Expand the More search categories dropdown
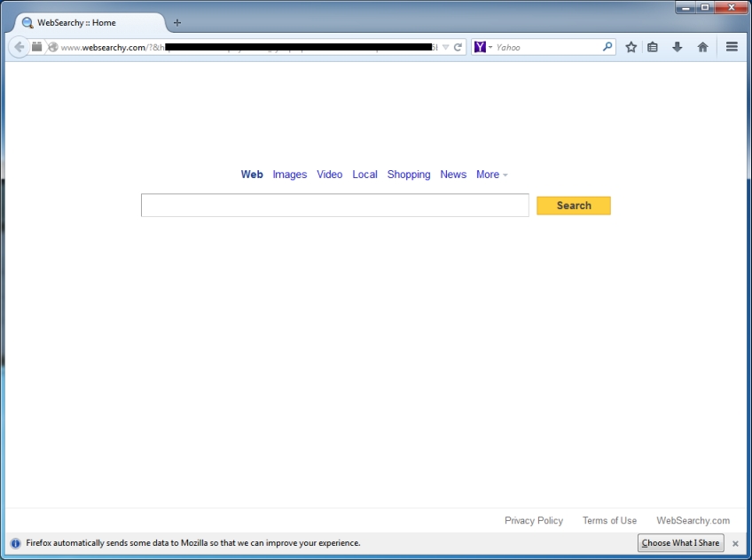752x560 pixels. [491, 175]
